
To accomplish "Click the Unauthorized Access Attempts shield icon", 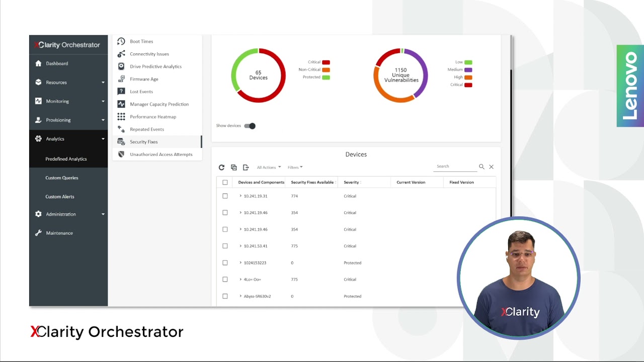I will point(121,154).
